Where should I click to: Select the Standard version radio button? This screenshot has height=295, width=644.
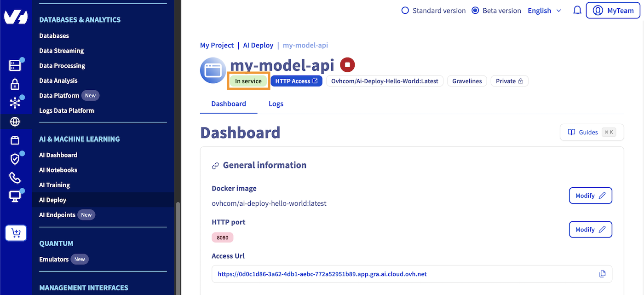[404, 10]
